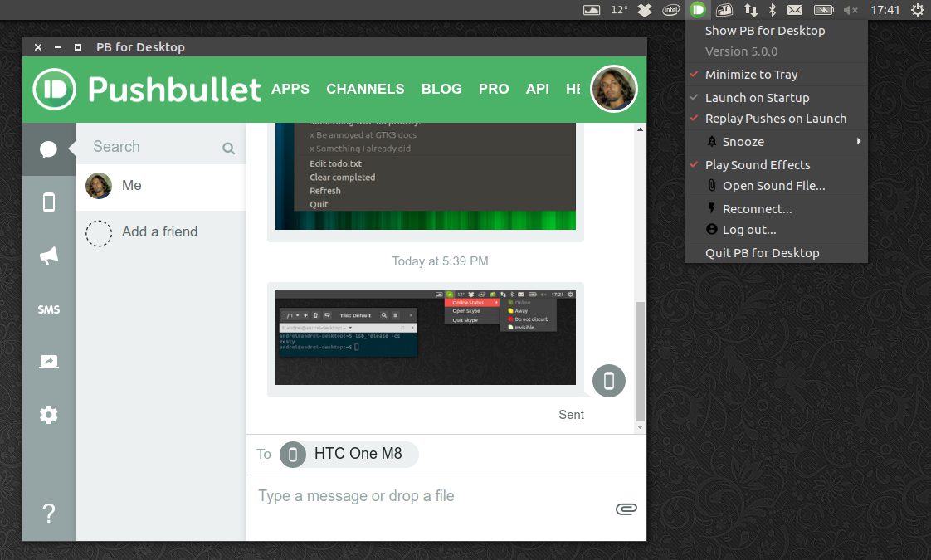Open the muted volume tray indicator
Viewport: 931px width, 560px height.
coord(851,10)
